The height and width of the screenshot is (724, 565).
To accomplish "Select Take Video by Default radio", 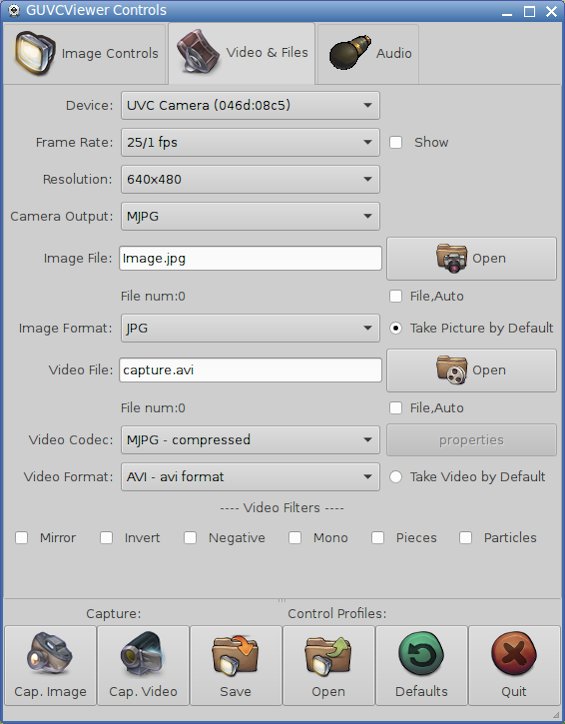I will click(x=396, y=477).
